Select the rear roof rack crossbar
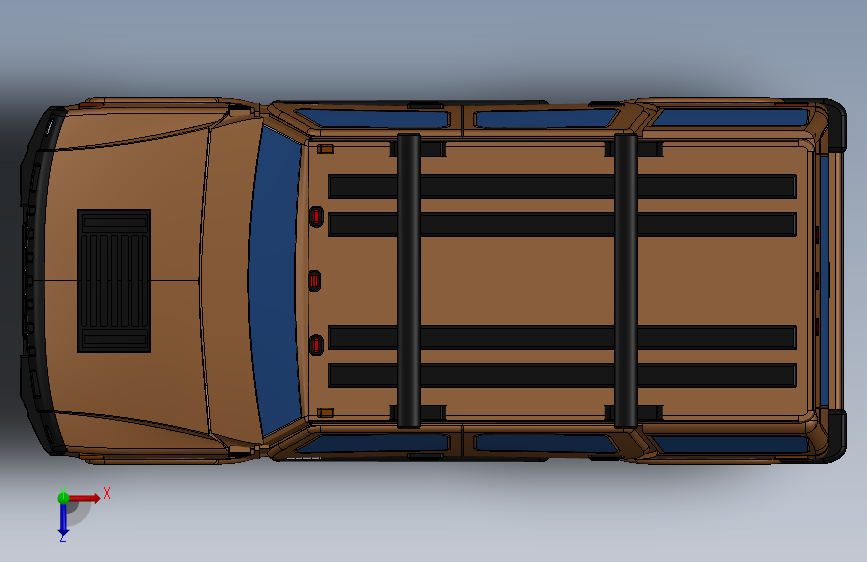Image resolution: width=867 pixels, height=562 pixels. click(x=625, y=280)
